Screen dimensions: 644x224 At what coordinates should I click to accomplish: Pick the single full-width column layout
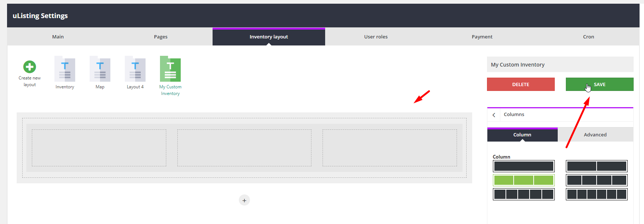[x=524, y=166]
